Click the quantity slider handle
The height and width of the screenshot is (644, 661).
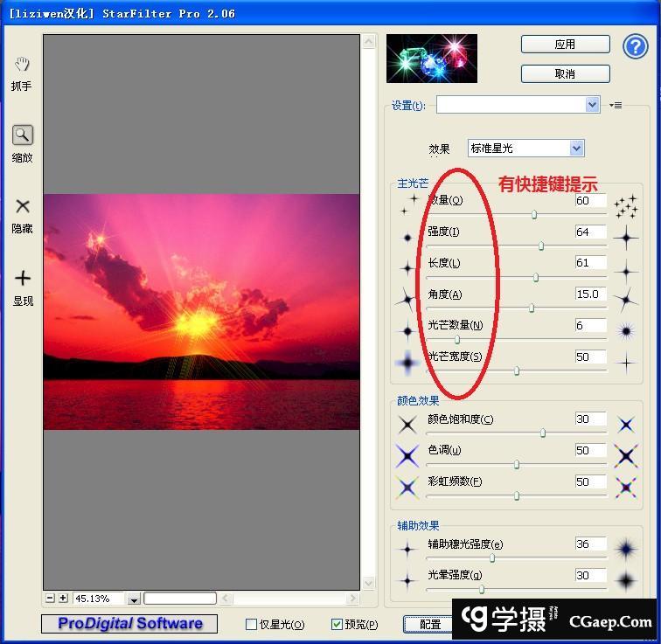tap(534, 214)
